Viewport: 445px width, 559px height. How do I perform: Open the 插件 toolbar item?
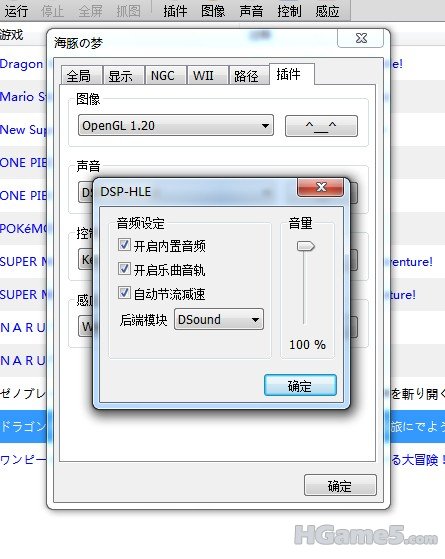[175, 11]
